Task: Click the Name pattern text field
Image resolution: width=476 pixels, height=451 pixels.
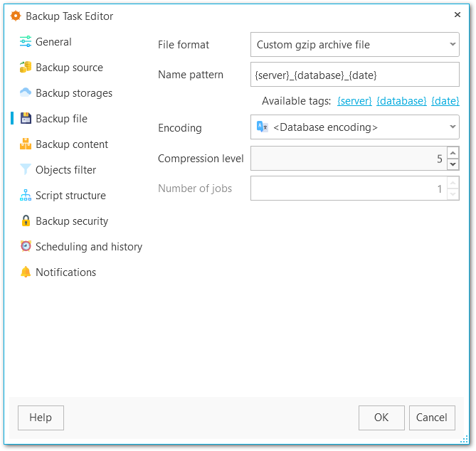Action: point(354,75)
